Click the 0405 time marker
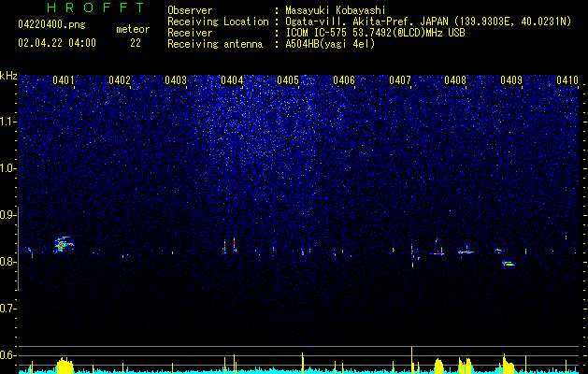Screen dimensions: 588x374 point(288,80)
